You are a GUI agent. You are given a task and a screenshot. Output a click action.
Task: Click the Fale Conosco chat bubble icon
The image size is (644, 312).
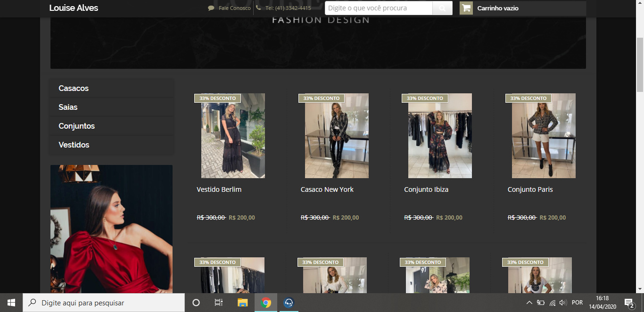click(x=211, y=8)
